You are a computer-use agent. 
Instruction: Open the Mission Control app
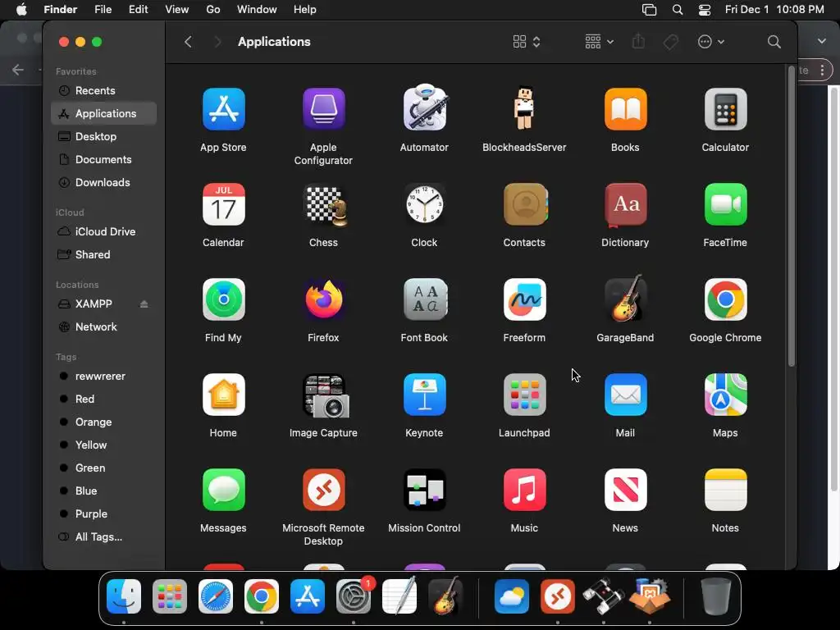click(x=424, y=490)
